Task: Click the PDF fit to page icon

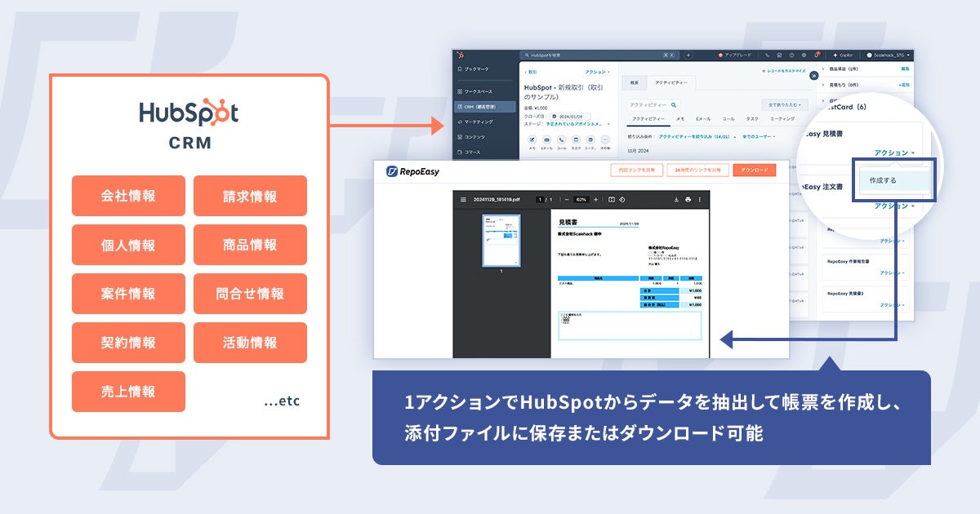Action: (x=611, y=199)
